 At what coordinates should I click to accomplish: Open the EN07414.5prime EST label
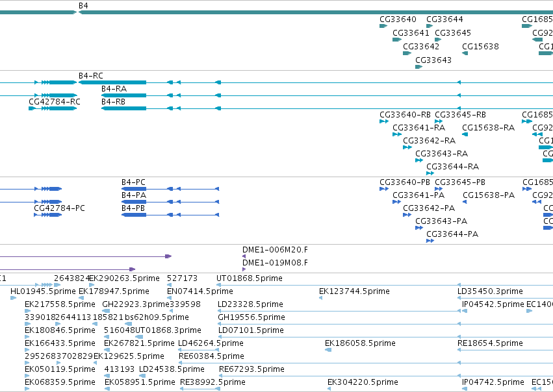(200, 291)
